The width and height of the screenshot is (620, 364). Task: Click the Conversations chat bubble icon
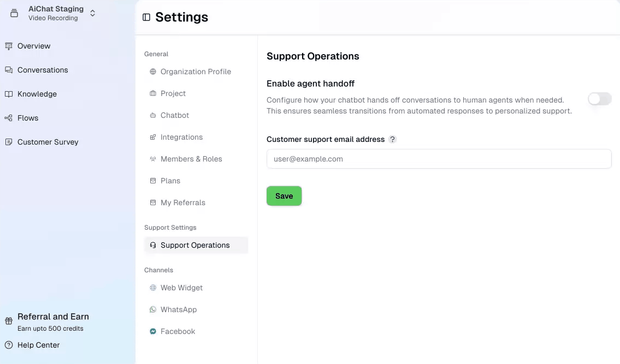click(9, 70)
